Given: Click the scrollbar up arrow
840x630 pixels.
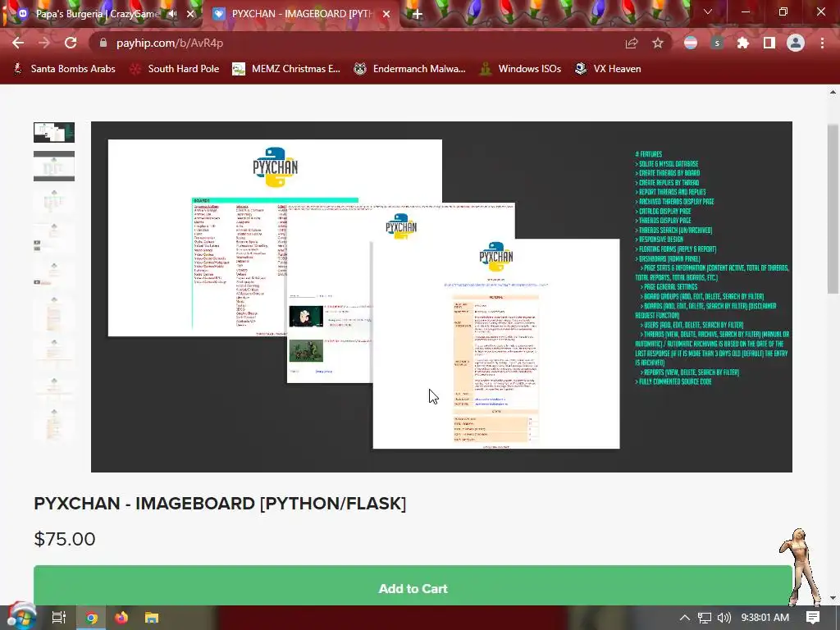Looking at the screenshot, I should pyautogui.click(x=833, y=92).
